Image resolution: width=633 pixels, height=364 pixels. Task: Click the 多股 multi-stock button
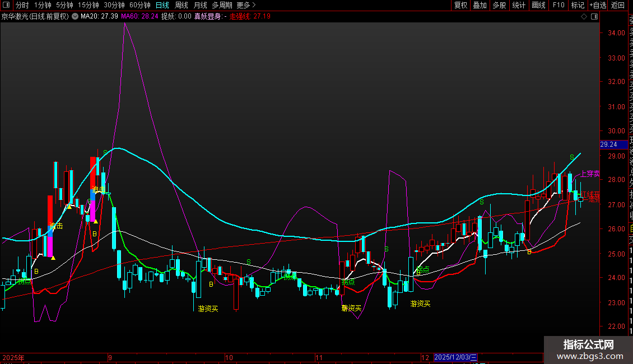499,5
